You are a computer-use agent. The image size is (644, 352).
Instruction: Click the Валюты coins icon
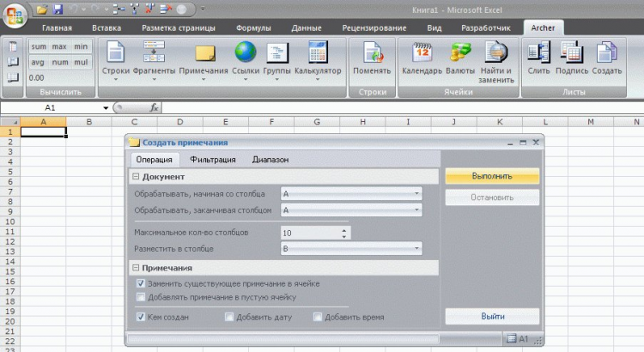pyautogui.click(x=460, y=52)
